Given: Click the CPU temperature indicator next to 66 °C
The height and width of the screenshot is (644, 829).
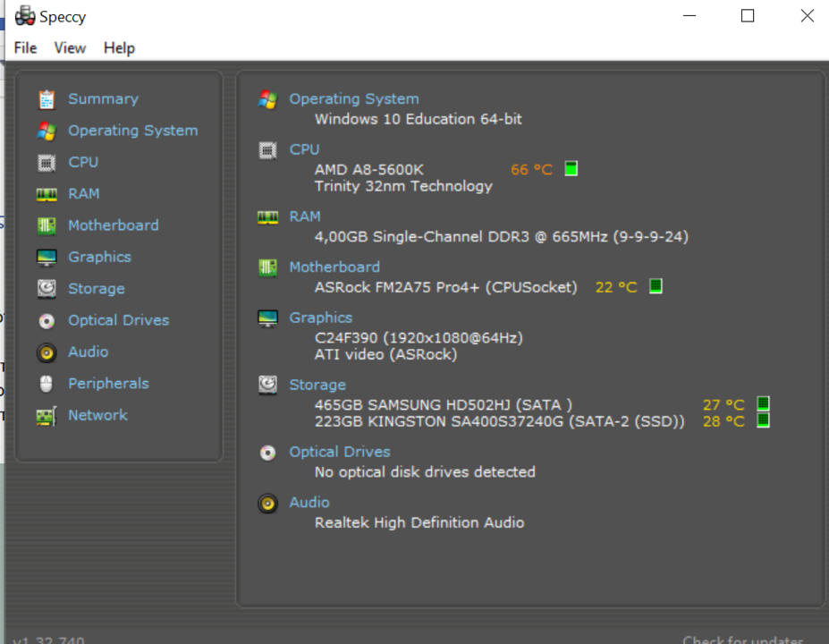Looking at the screenshot, I should 571,169.
